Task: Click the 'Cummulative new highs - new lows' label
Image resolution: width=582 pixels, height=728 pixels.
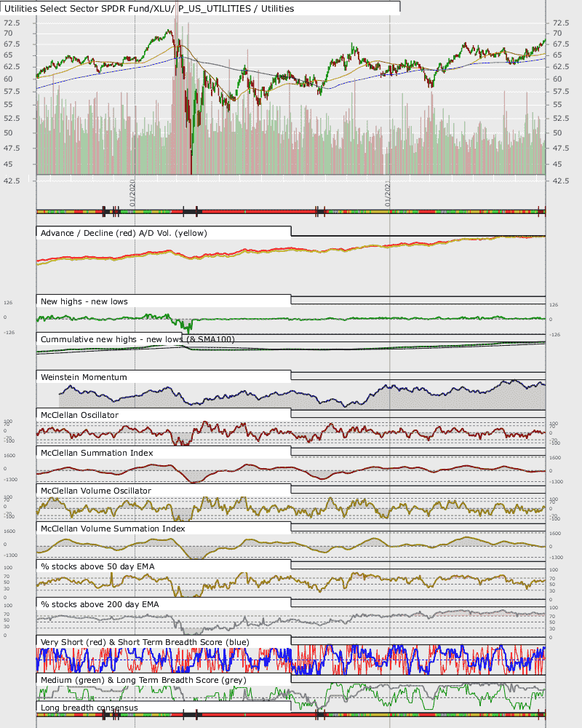Action: point(112,339)
